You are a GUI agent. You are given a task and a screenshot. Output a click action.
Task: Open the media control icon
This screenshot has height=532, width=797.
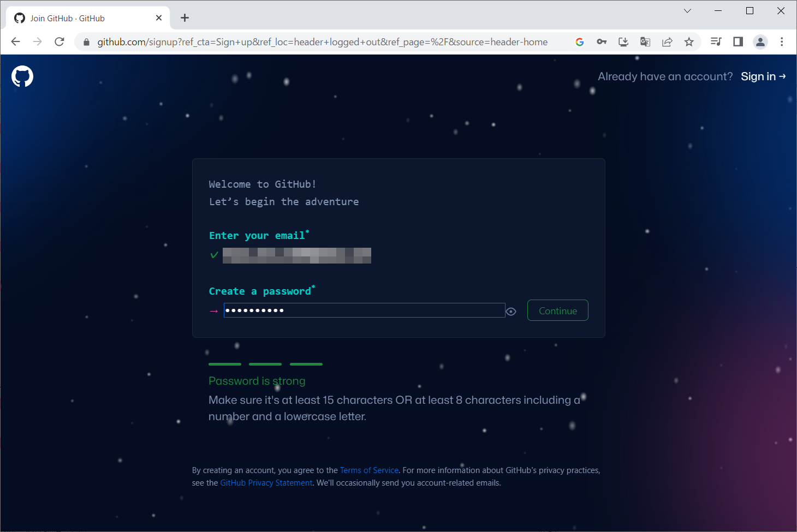click(x=716, y=42)
